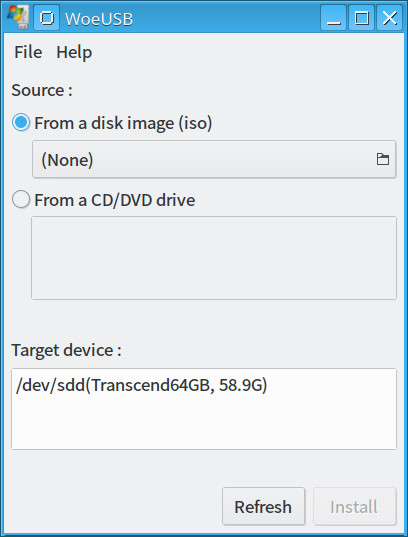Click the WoeUSB title bar text
The height and width of the screenshot is (537, 408).
tap(99, 19)
